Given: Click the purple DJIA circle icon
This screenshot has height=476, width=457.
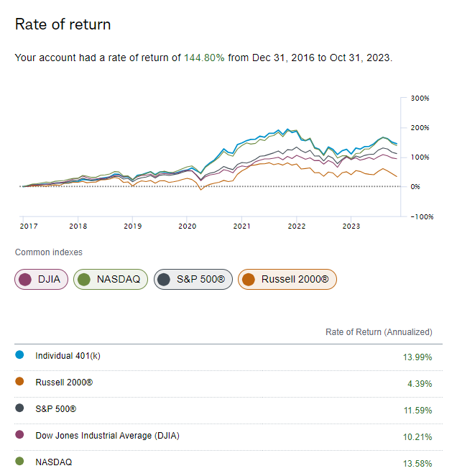Looking at the screenshot, I should coord(26,280).
